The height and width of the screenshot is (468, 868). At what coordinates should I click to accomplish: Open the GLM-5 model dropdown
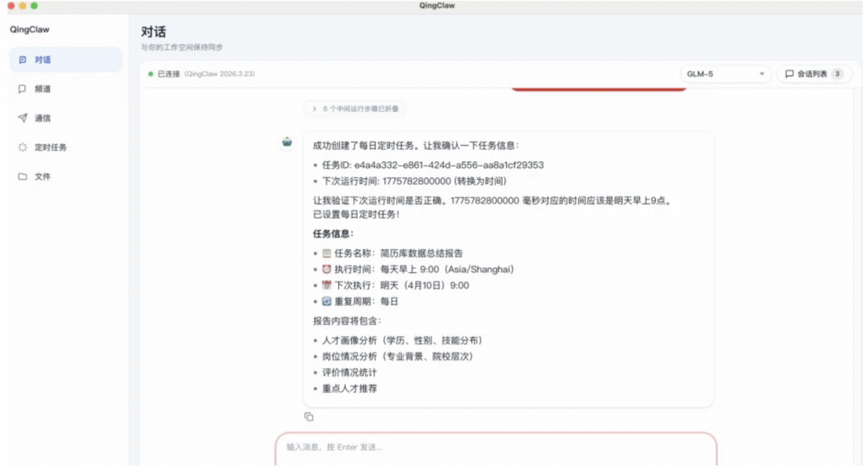725,74
